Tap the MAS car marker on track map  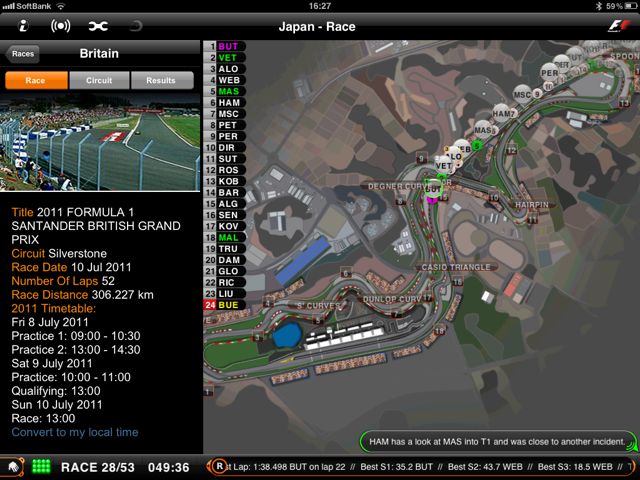click(483, 130)
